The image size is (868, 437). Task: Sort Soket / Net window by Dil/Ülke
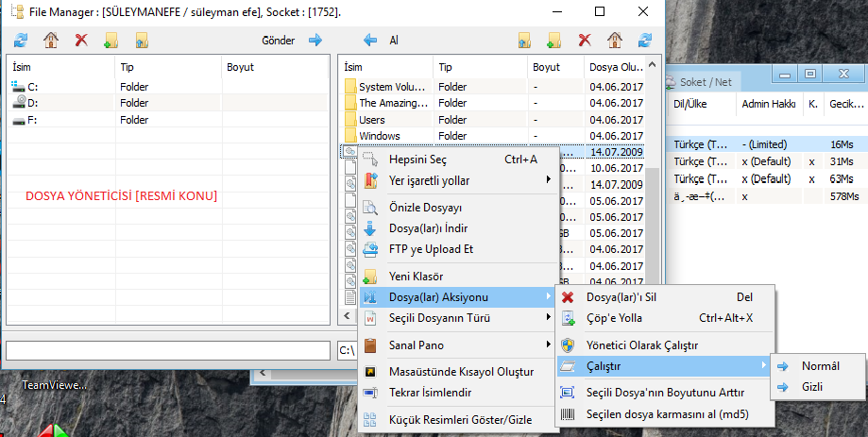point(701,104)
